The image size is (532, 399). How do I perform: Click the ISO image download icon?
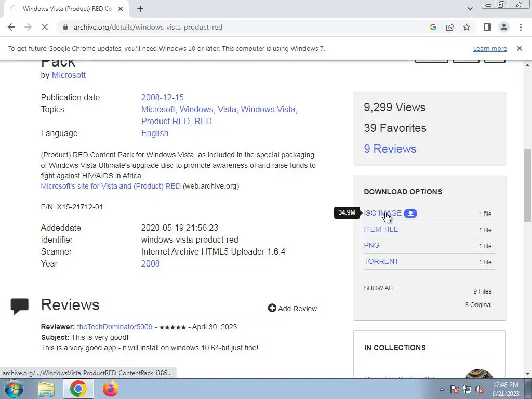[410, 214]
